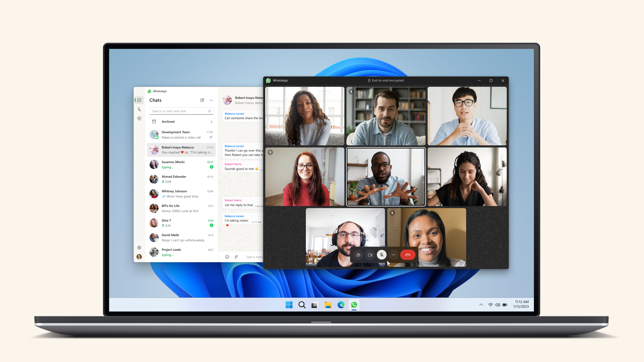
Task: Click the new chat compose icon
Action: coord(202,100)
